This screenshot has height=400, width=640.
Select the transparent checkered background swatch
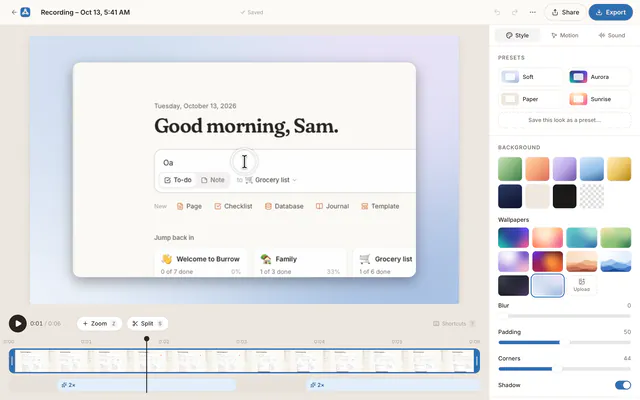point(592,196)
